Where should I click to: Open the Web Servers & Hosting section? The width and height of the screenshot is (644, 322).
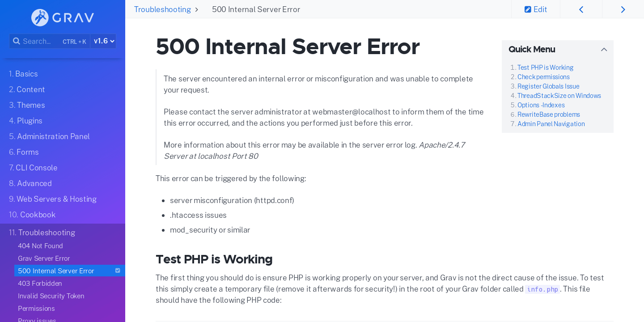point(53,199)
